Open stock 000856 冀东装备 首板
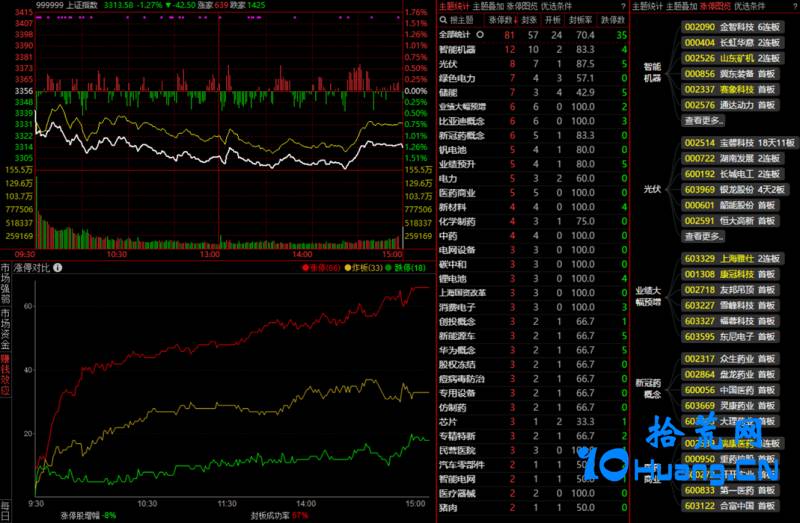800x523 pixels. pyautogui.click(x=730, y=74)
